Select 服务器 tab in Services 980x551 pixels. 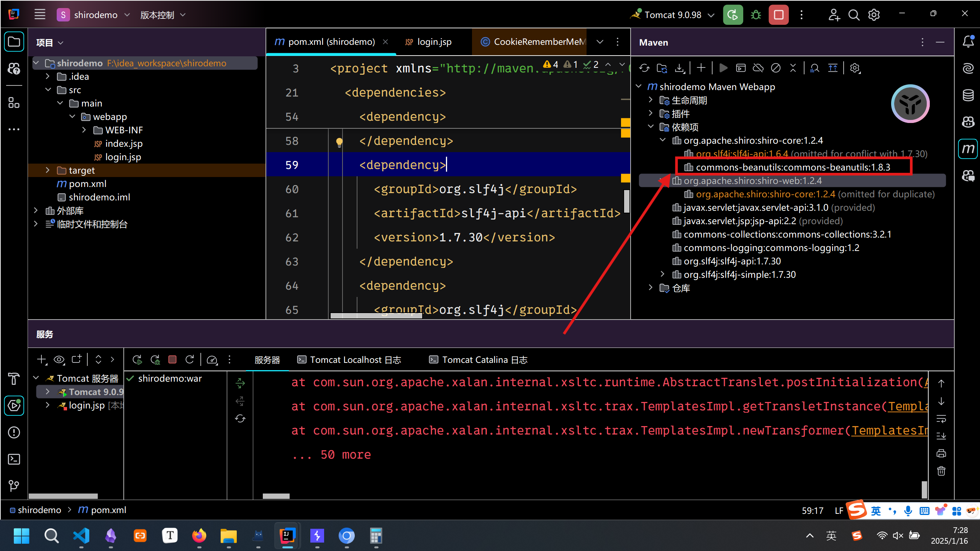tap(267, 360)
